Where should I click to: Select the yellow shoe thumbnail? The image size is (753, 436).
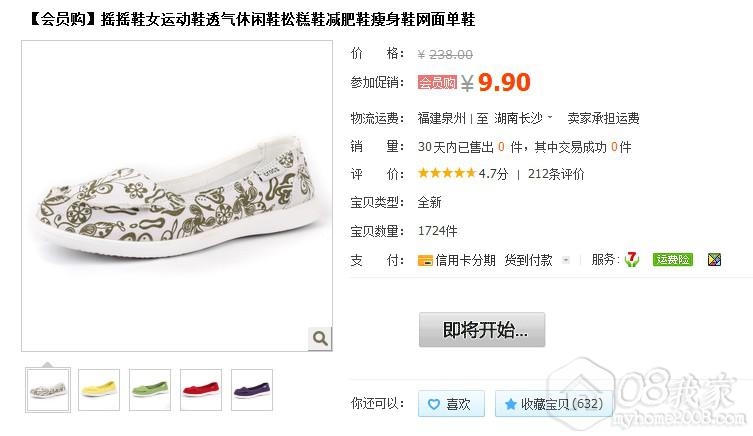[99, 390]
